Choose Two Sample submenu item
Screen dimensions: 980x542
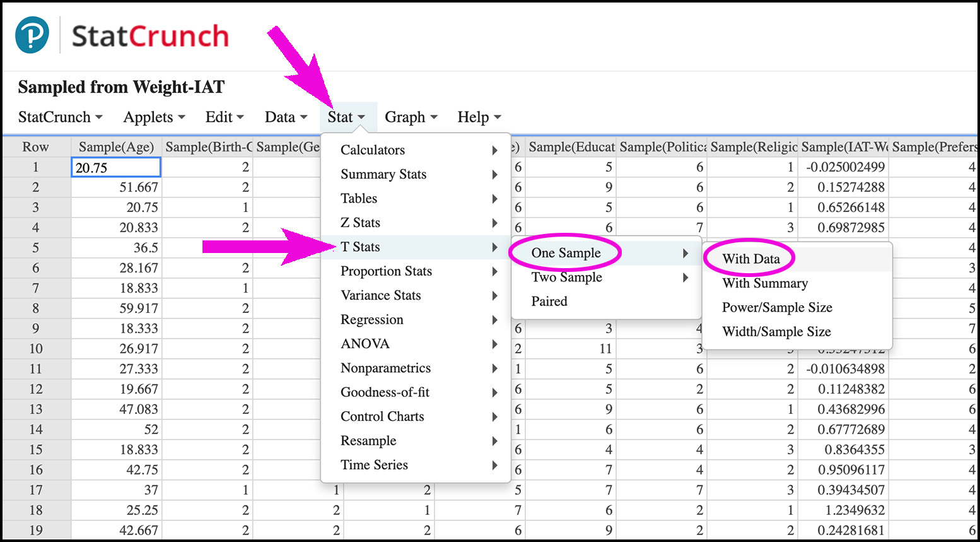coord(606,278)
